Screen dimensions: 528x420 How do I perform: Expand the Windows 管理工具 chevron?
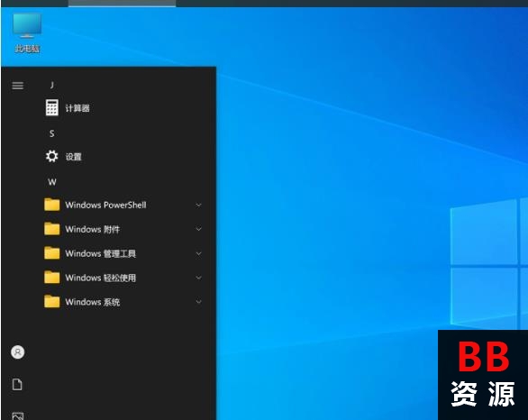[198, 253]
